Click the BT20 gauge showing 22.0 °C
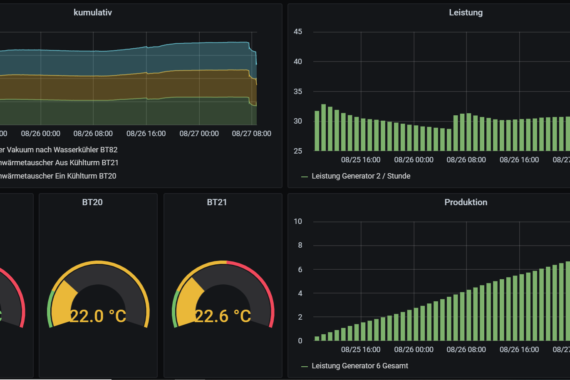 point(98,295)
